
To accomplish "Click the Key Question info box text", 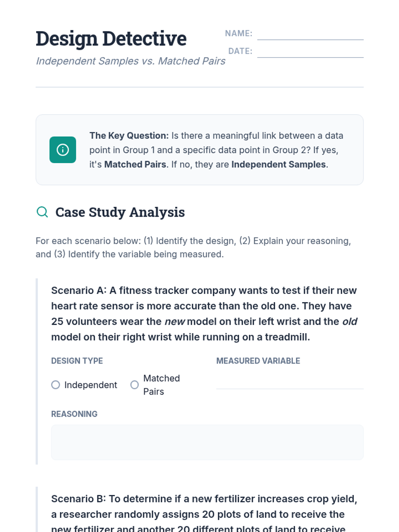I will [x=216, y=150].
